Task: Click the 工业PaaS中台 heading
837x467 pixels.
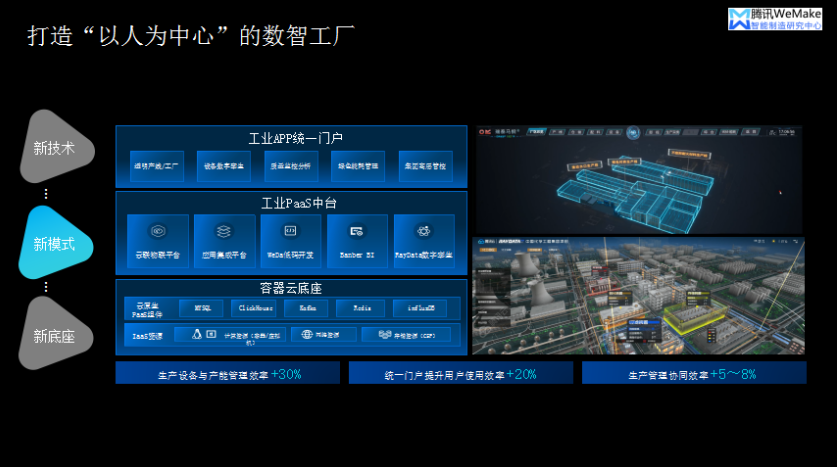Action: pos(299,203)
